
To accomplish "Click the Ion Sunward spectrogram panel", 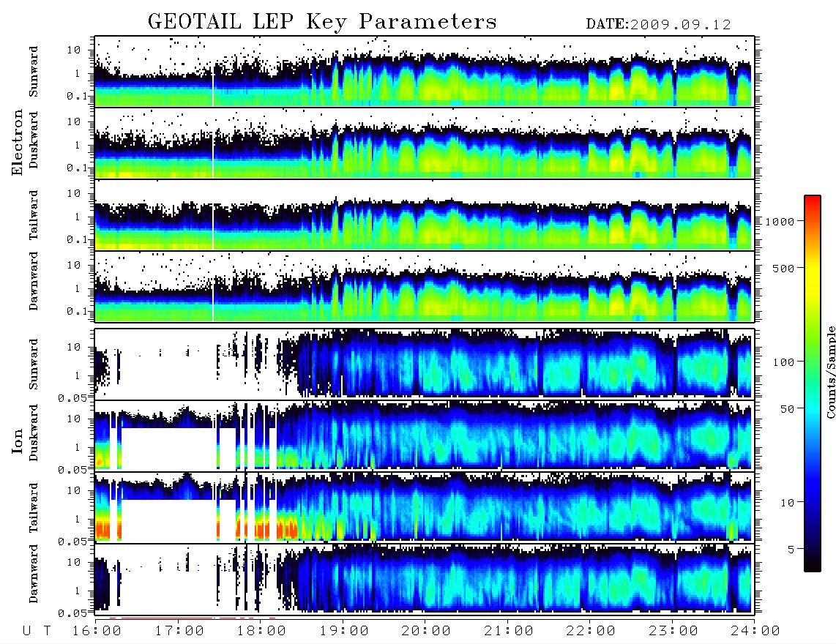I will pos(425,364).
